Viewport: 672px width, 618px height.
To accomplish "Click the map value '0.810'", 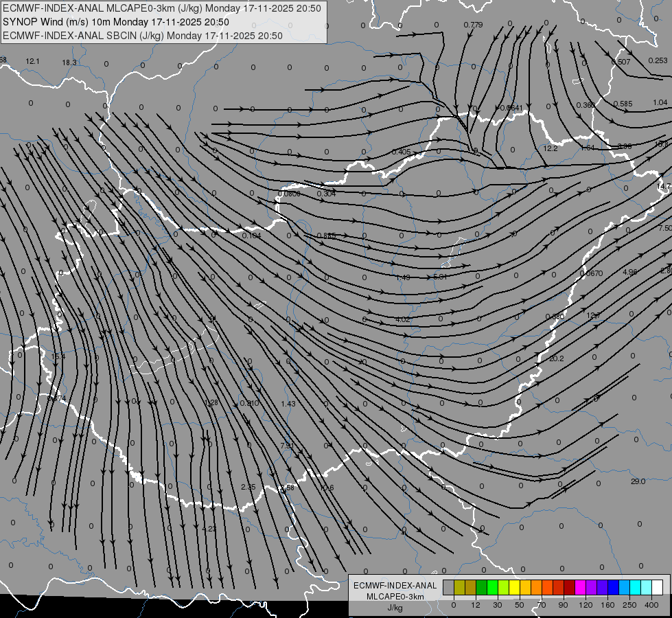I will [x=249, y=403].
